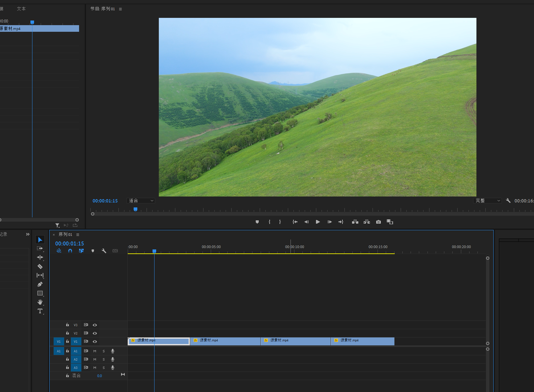Expand hidden panels with double chevron
The width and height of the screenshot is (534, 392).
[28, 234]
